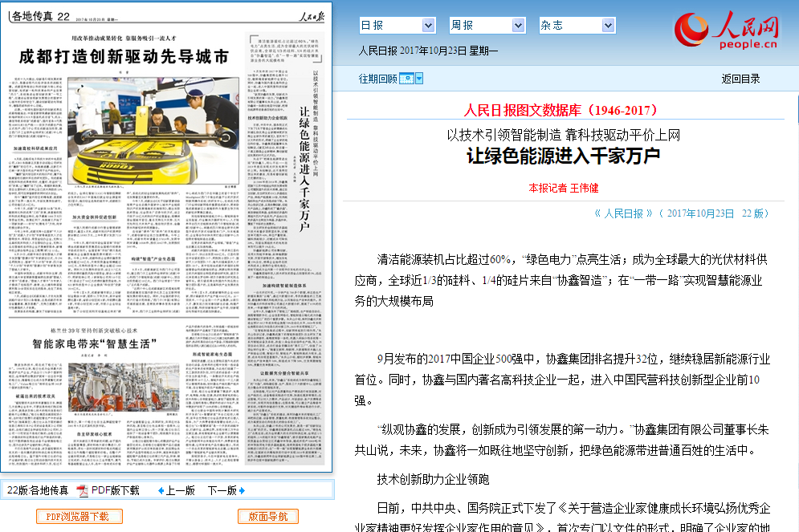Click the 返回目录 link

(740, 79)
